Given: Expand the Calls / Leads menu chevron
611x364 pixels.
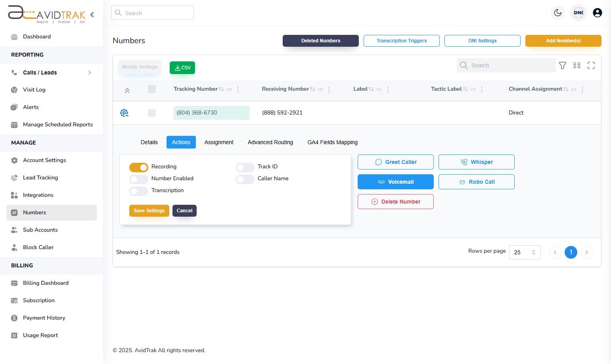Looking at the screenshot, I should [90, 72].
